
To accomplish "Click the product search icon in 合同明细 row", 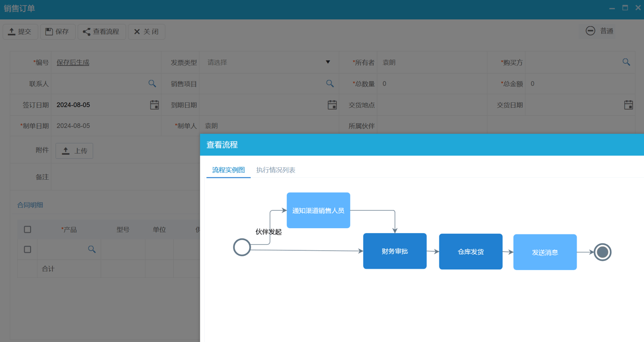I will click(92, 249).
